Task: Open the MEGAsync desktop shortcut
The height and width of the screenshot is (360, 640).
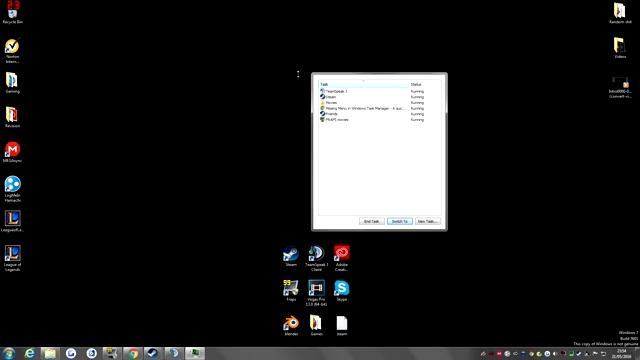Action: point(12,152)
